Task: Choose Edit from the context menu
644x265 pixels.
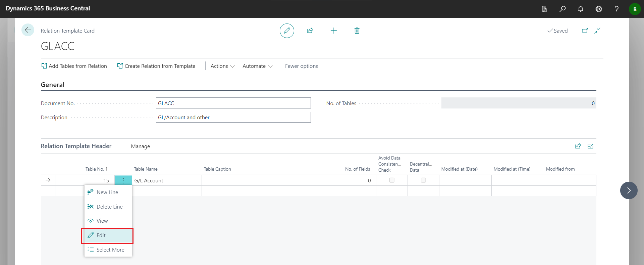Action: (x=107, y=235)
